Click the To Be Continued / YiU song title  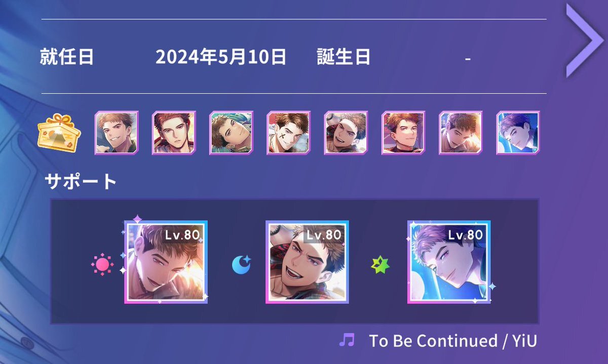tap(453, 341)
